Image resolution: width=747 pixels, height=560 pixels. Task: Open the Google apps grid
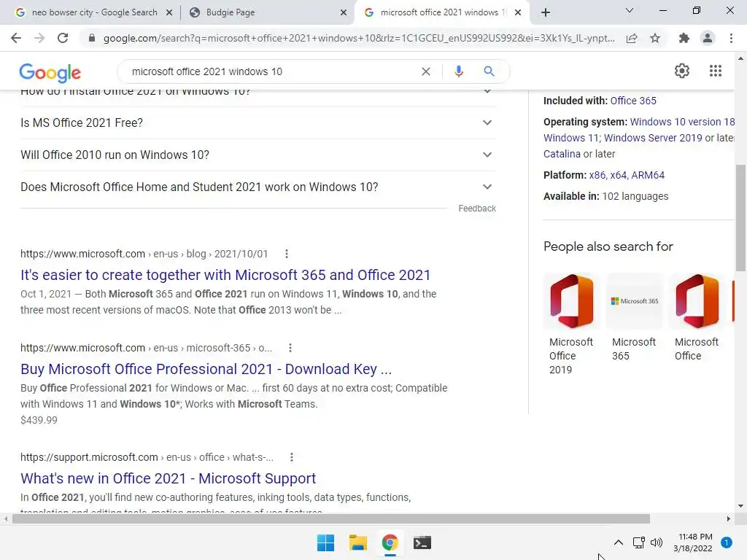715,71
